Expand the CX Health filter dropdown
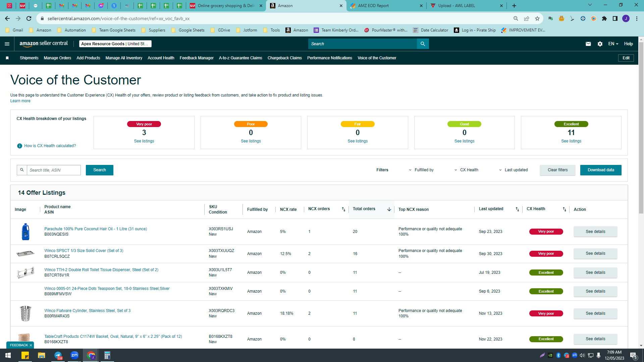The image size is (644, 362). click(x=466, y=170)
